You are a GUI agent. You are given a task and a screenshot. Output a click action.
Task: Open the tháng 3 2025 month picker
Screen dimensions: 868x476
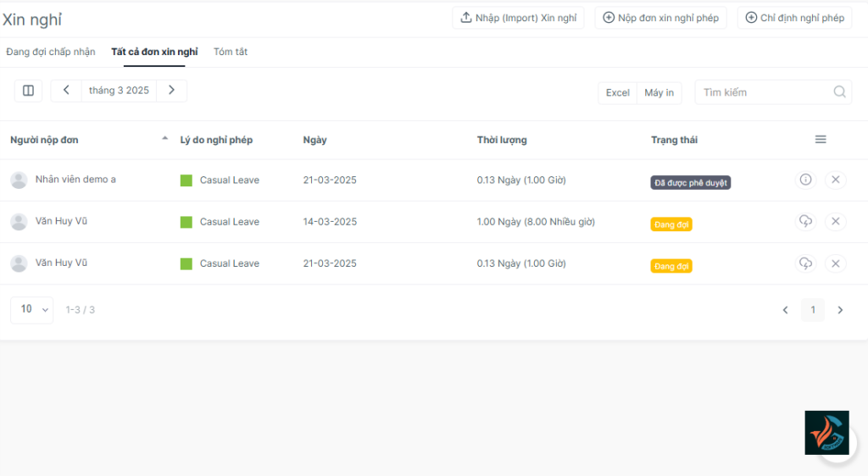coord(119,90)
